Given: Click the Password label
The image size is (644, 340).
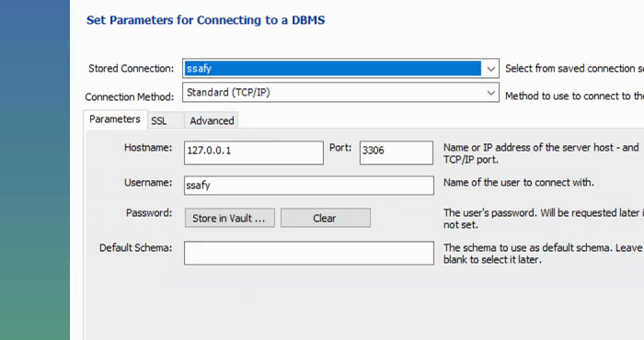Looking at the screenshot, I should [x=149, y=213].
